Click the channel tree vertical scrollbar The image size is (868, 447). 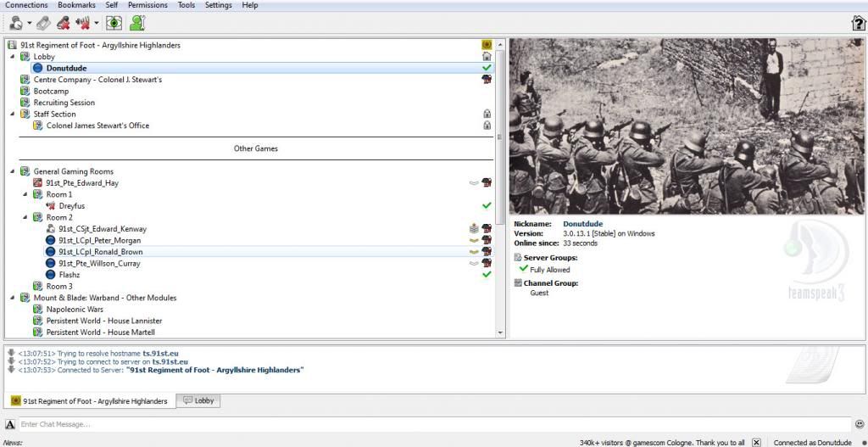tap(501, 127)
